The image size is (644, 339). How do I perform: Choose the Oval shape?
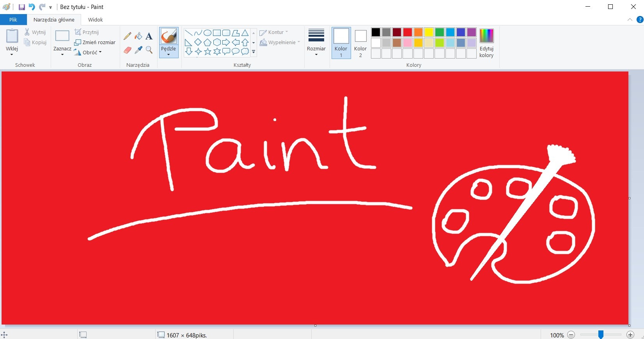208,33
